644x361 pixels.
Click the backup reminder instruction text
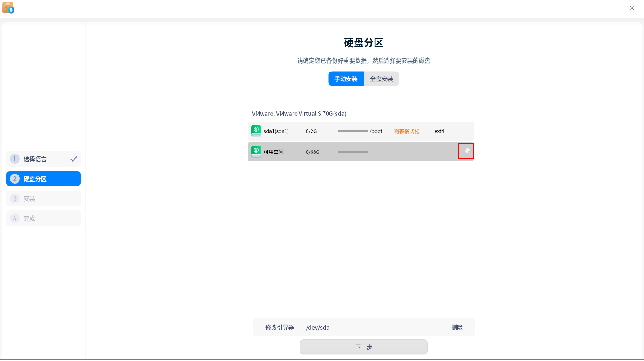364,60
